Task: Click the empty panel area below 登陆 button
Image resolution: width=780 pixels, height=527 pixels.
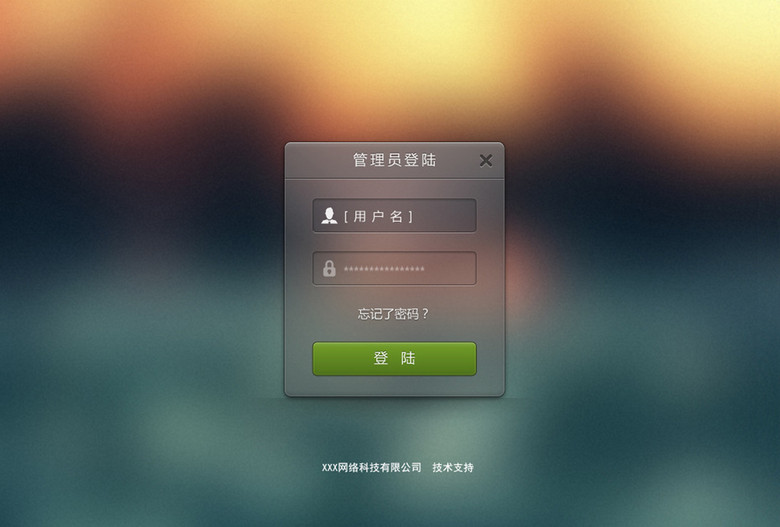Action: 394,386
